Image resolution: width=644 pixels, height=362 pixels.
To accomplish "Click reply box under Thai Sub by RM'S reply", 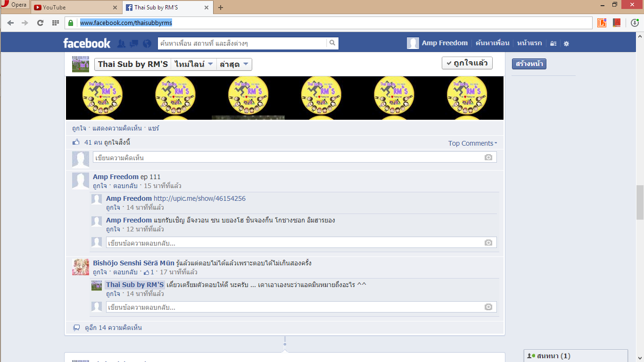I will point(301,307).
